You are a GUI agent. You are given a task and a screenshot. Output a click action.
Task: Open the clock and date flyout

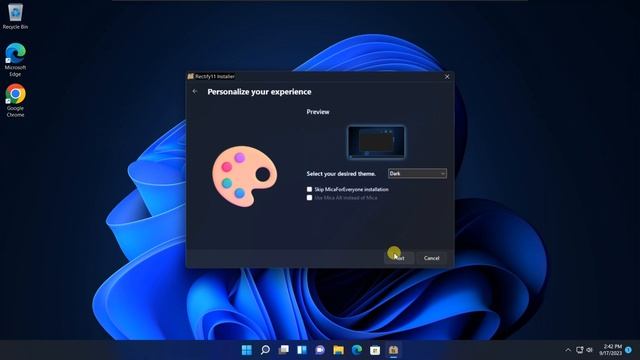pos(611,350)
